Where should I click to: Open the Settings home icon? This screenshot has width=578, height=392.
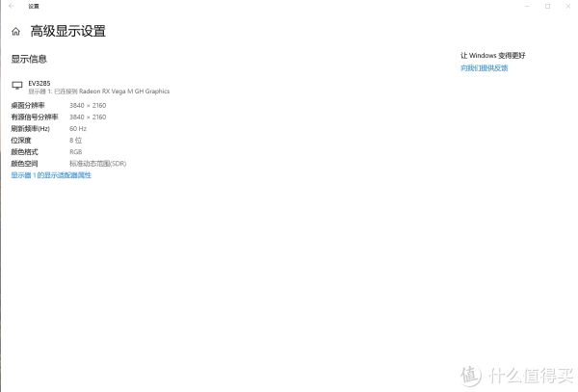15,32
